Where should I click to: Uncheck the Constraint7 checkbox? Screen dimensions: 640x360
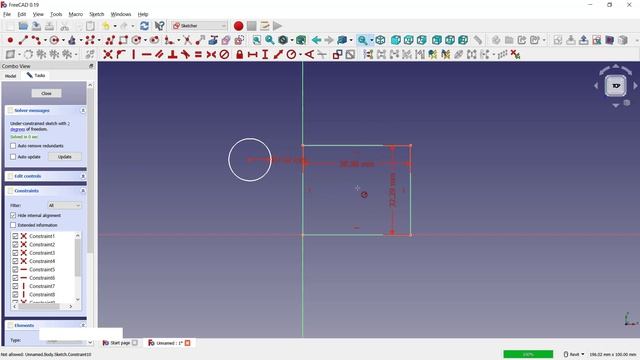click(15, 286)
